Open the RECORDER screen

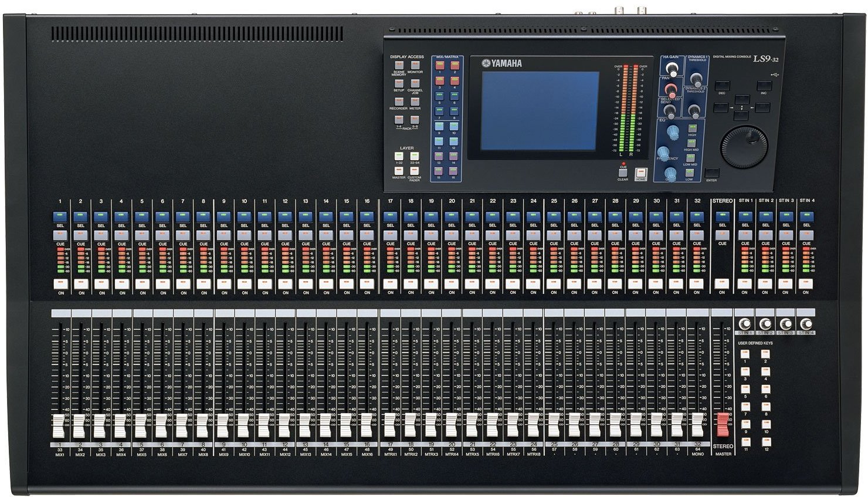pos(399,102)
